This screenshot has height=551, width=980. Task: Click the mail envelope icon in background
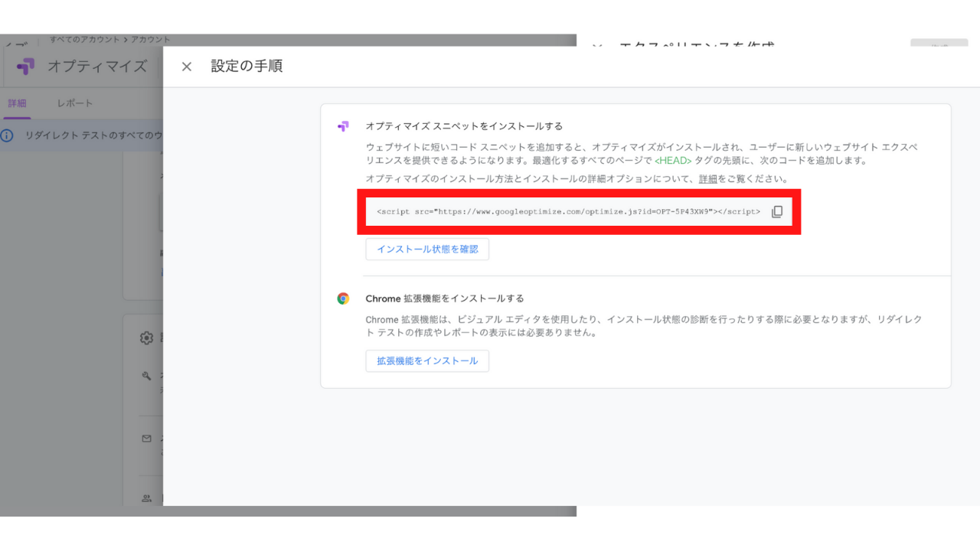[146, 439]
